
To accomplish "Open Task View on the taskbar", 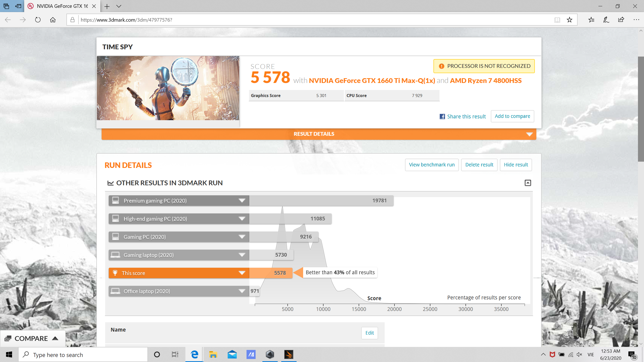I will 175,354.
